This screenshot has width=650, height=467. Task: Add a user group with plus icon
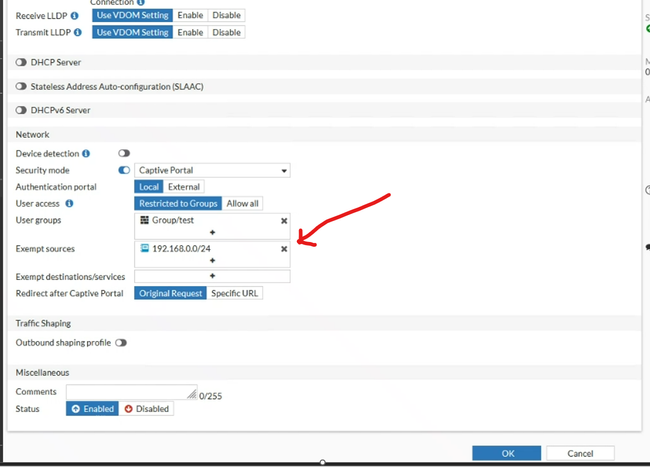pyautogui.click(x=212, y=232)
